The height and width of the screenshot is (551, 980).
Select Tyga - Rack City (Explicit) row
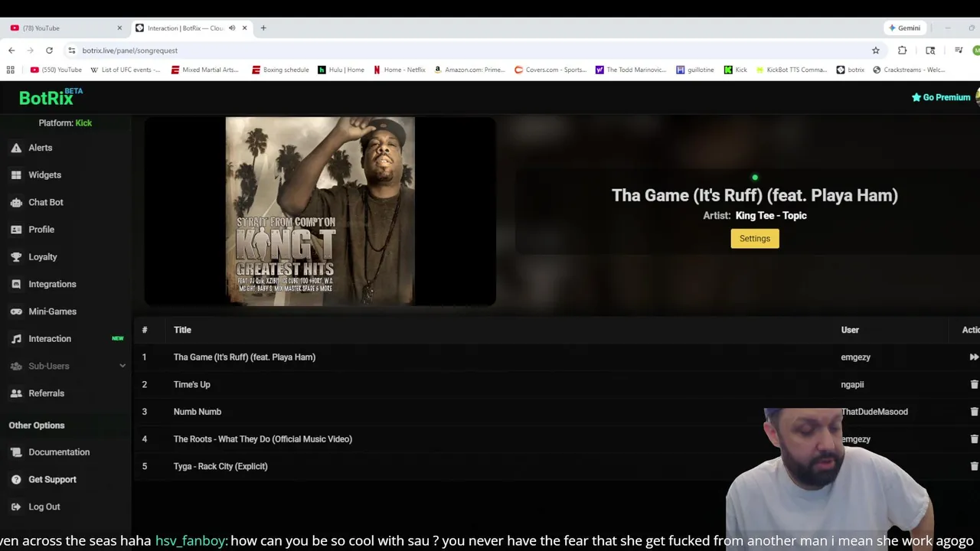(x=557, y=466)
